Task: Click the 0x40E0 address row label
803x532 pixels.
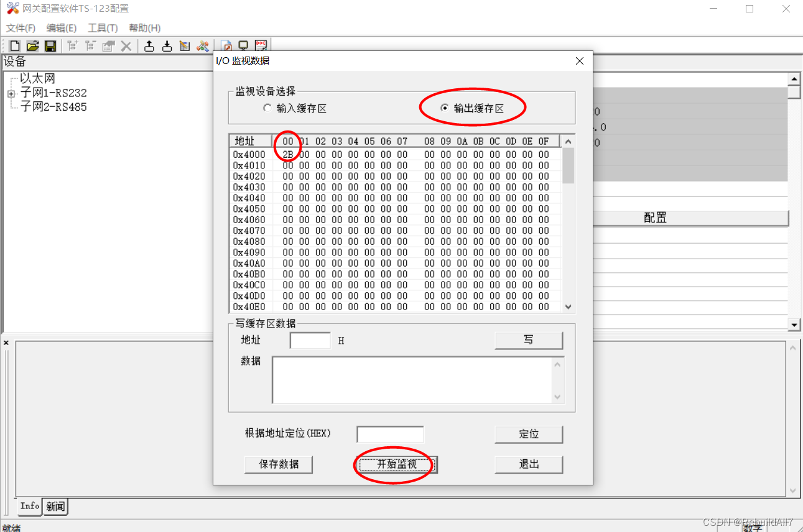Action: 249,307
